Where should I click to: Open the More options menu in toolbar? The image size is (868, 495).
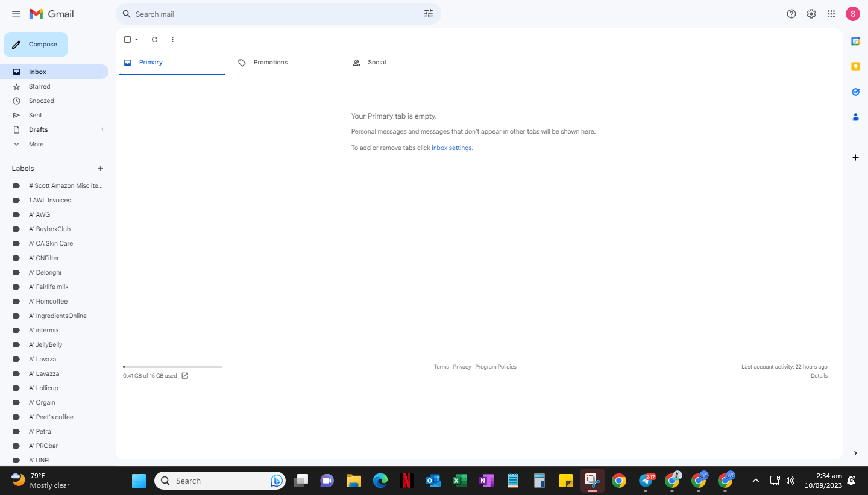pyautogui.click(x=172, y=40)
